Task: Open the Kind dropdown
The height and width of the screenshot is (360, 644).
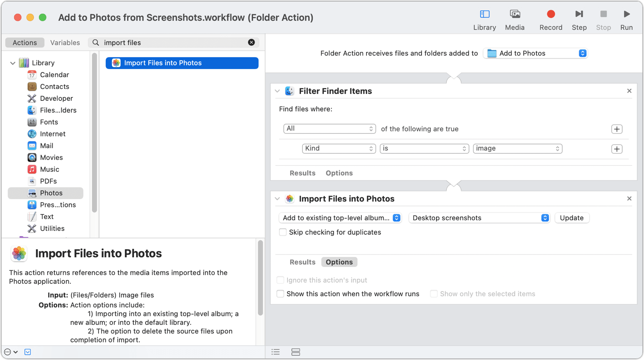Action: (x=338, y=148)
